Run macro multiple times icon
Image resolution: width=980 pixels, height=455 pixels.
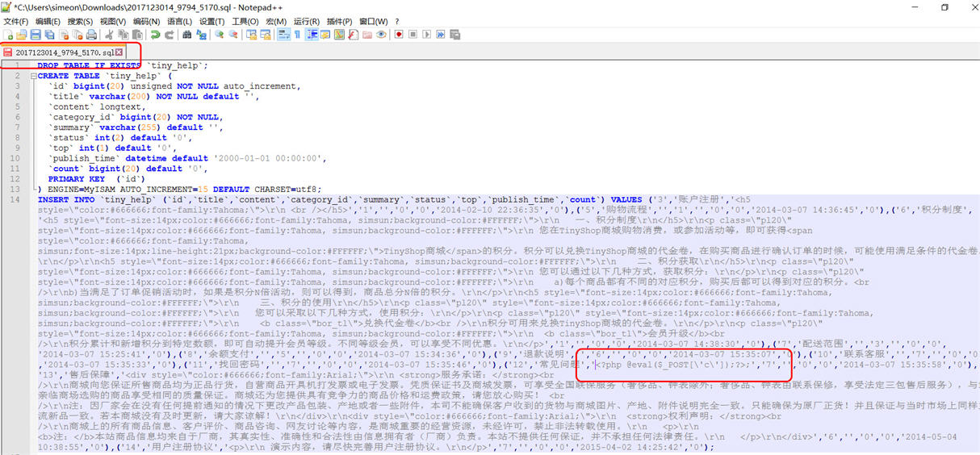point(441,35)
